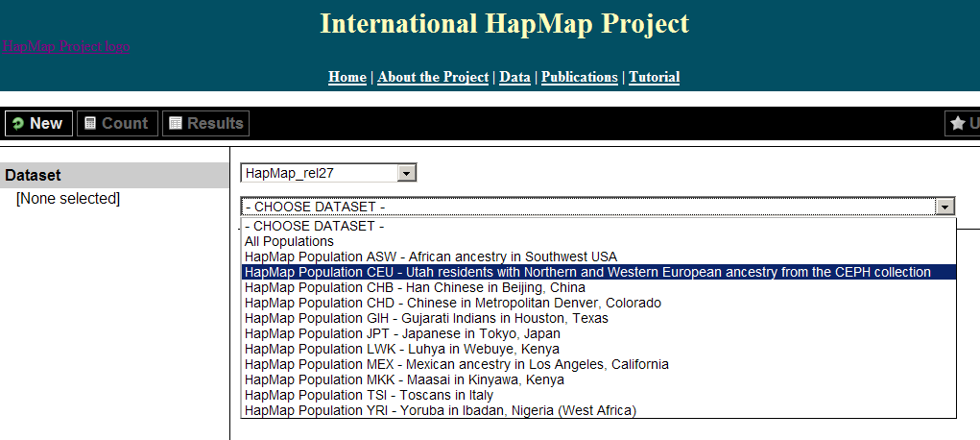The image size is (980, 440).
Task: Collapse the CHOOSE DATASET combo box
Action: [597, 207]
